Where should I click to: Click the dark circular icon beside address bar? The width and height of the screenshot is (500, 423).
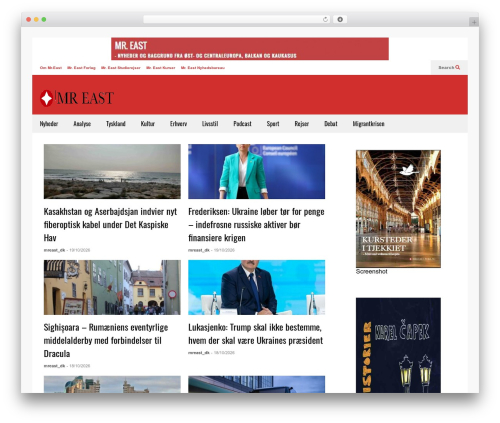(x=340, y=20)
